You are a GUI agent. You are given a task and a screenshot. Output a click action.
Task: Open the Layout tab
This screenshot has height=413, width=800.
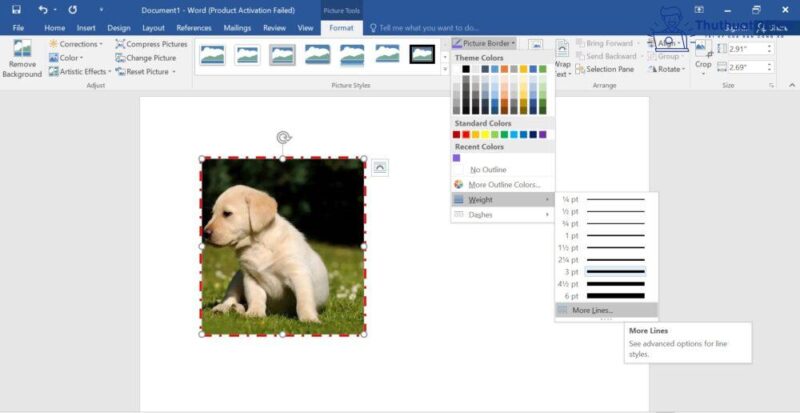tap(153, 28)
